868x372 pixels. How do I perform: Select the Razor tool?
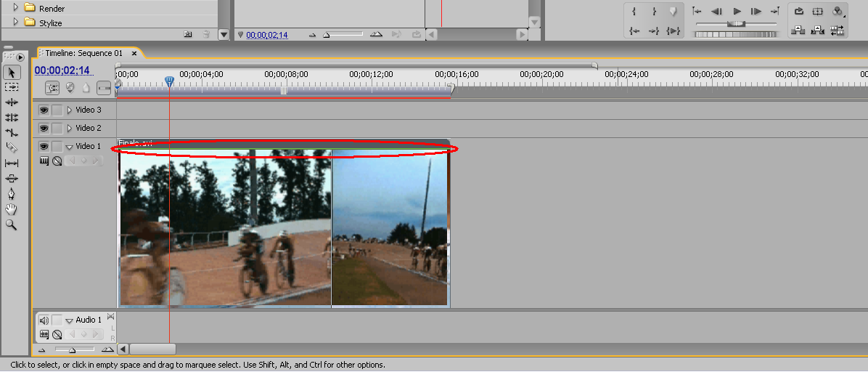(11, 147)
